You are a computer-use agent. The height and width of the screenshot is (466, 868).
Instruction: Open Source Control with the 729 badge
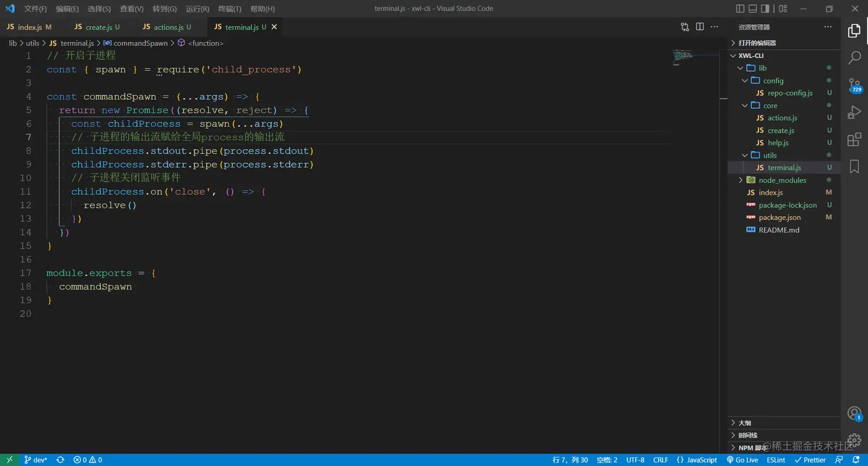coord(854,85)
